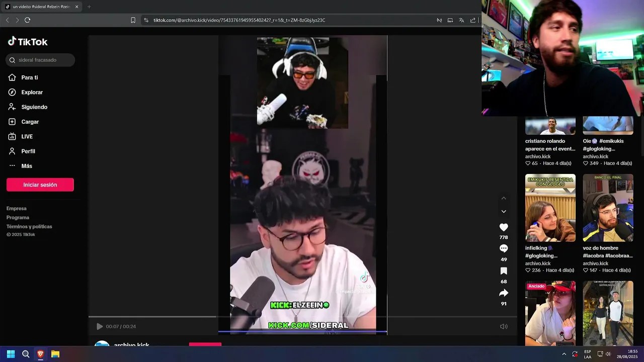644x362 pixels.
Task: Bookmark the page with address bar bookmark icon
Action: pyautogui.click(x=133, y=20)
